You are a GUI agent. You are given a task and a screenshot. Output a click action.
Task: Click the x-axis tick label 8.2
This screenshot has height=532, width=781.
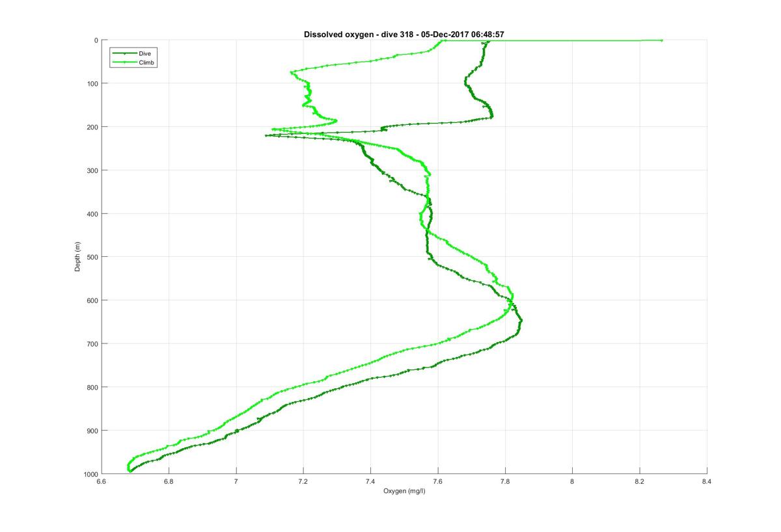(640, 481)
